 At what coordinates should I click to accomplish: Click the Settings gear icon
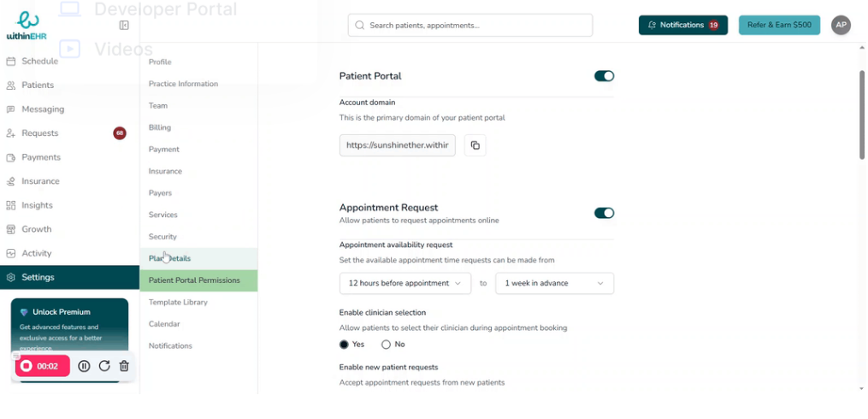tap(10, 277)
